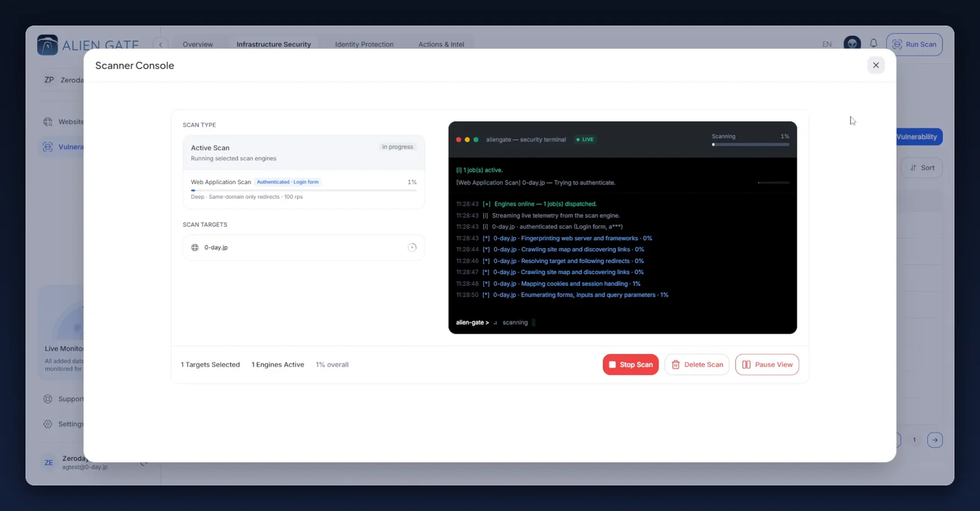Click the terminal Scanning progress bar

pos(750,145)
